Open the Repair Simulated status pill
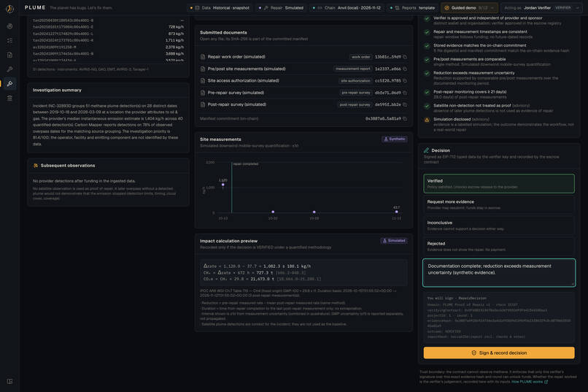 tap(282, 8)
